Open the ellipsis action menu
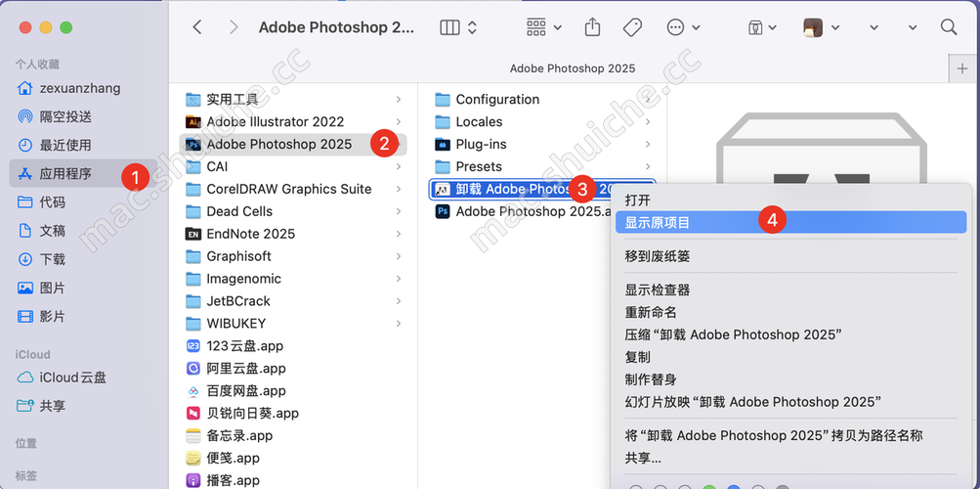This screenshot has height=489, width=980. coord(683,26)
